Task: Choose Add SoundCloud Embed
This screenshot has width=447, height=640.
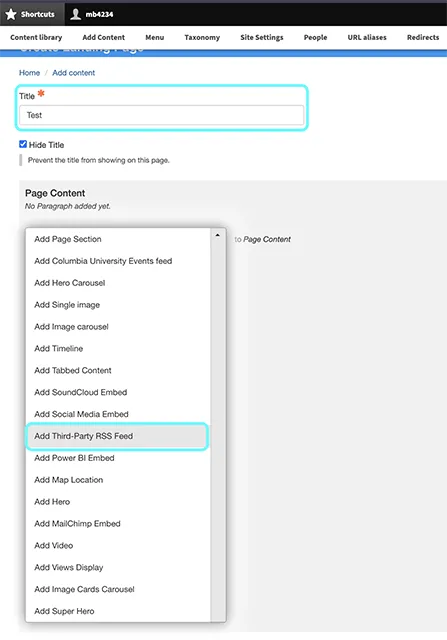Action: pyautogui.click(x=118, y=392)
